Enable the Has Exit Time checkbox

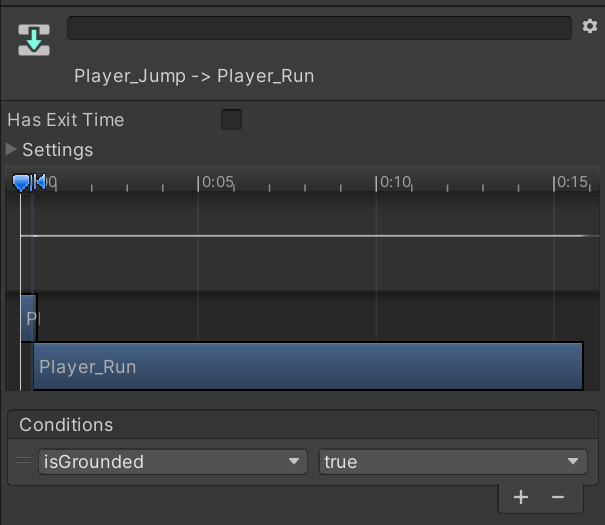point(231,120)
